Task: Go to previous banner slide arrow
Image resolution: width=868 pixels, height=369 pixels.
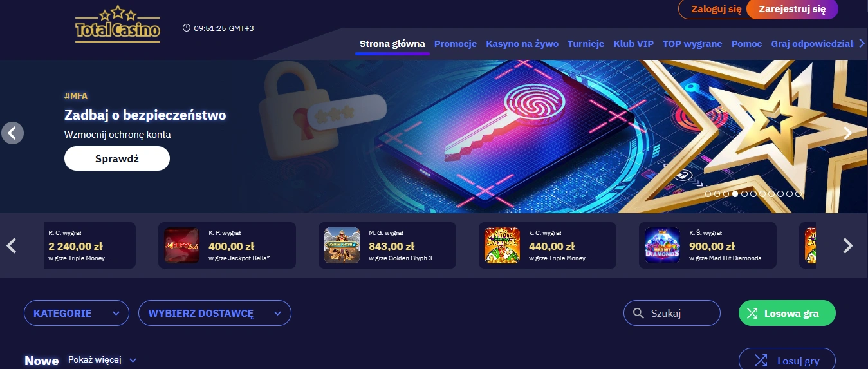Action: pos(12,133)
